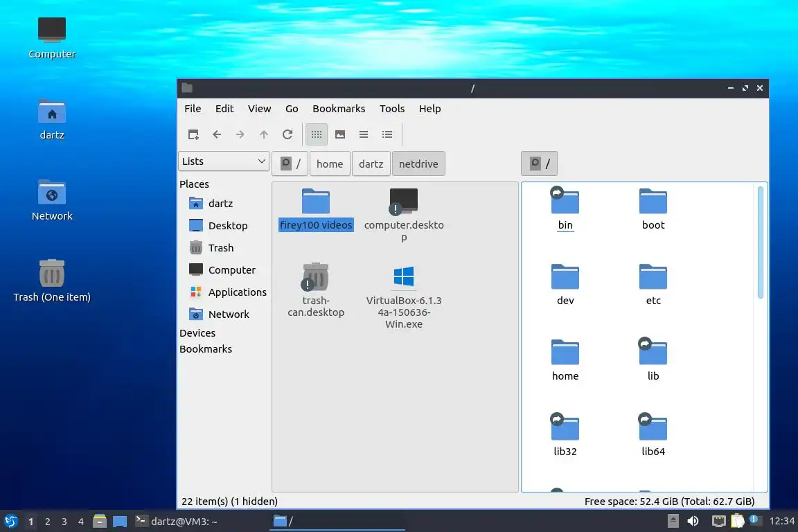Image resolution: width=798 pixels, height=532 pixels.
Task: Select the lib64 folder in right pane
Action: tap(653, 435)
